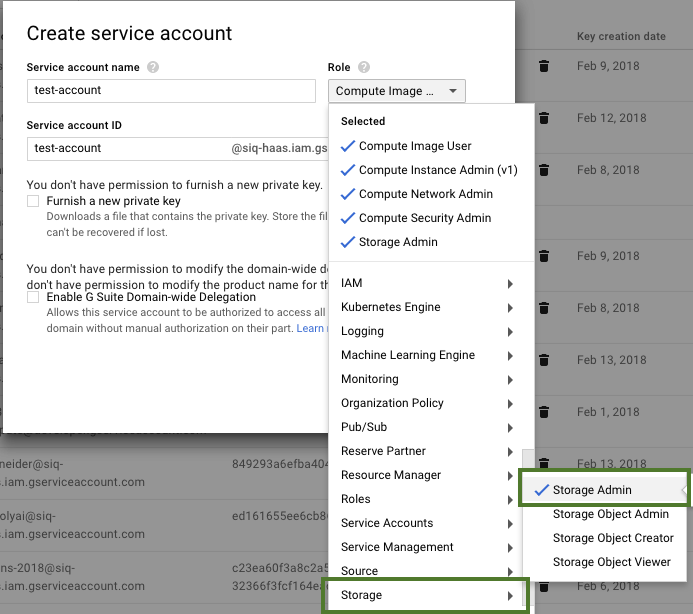Enable G Suite Domain-wide Delegation checkbox

coord(34,298)
